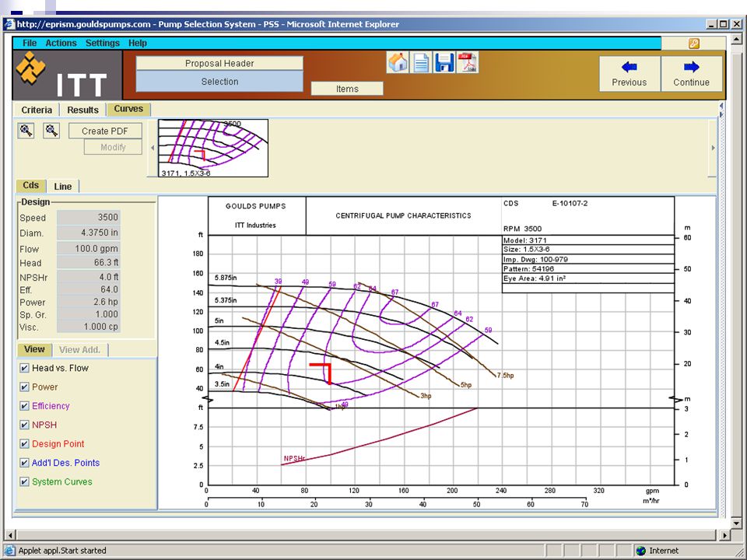This screenshot has height=560, width=747.
Task: Select the 3171 1.5X3-6 curve thumbnail
Action: (x=213, y=148)
